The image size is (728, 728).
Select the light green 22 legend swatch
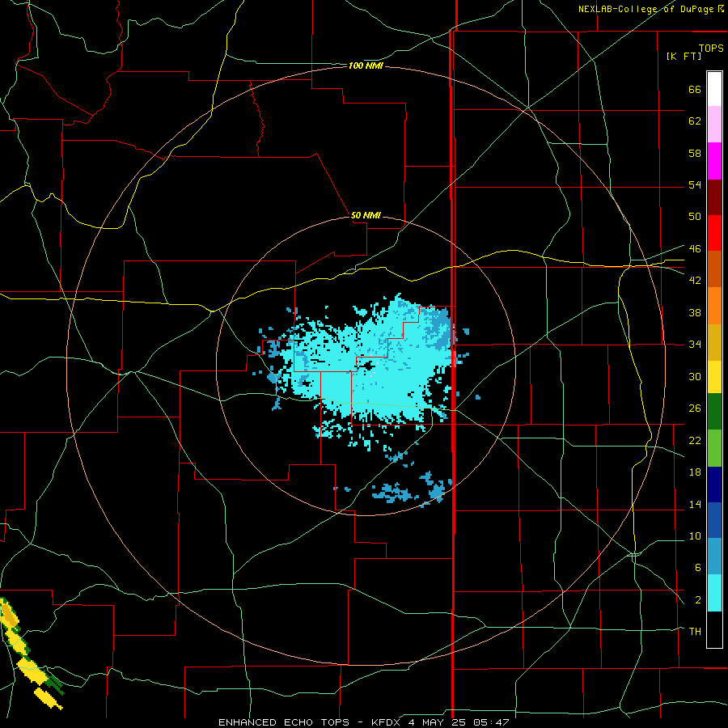point(714,448)
